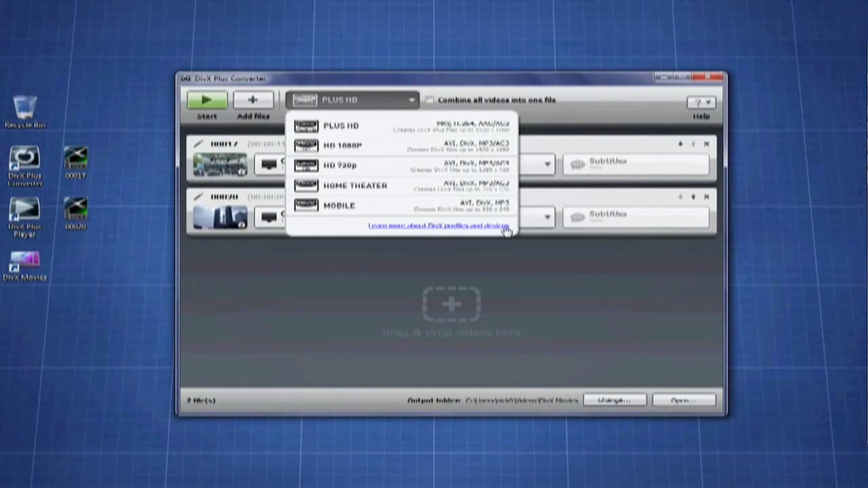Select the HOME THEATER profile option
This screenshot has height=488, width=868.
pos(402,185)
